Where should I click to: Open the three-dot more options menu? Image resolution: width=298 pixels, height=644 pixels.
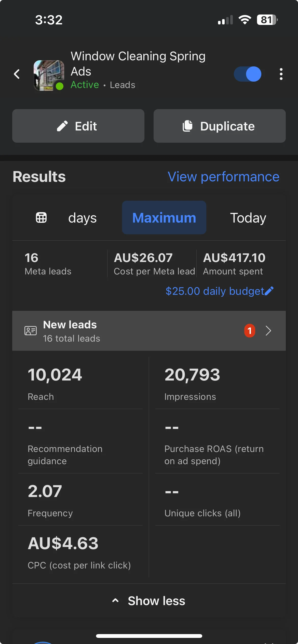(x=281, y=74)
